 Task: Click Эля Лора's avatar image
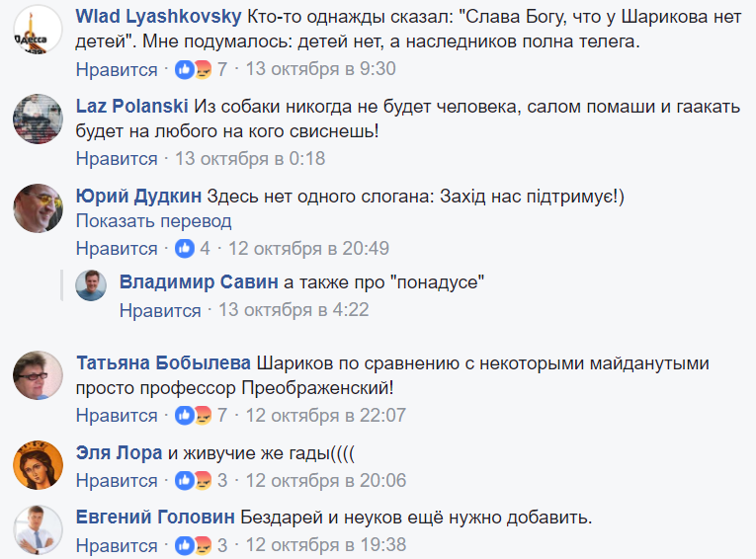click(x=38, y=464)
